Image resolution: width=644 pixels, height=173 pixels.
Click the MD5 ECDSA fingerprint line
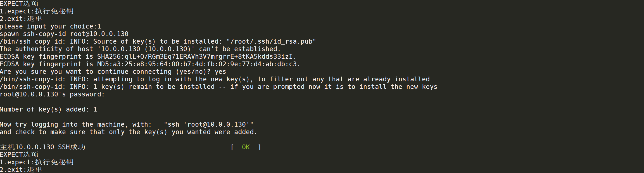[x=150, y=64]
